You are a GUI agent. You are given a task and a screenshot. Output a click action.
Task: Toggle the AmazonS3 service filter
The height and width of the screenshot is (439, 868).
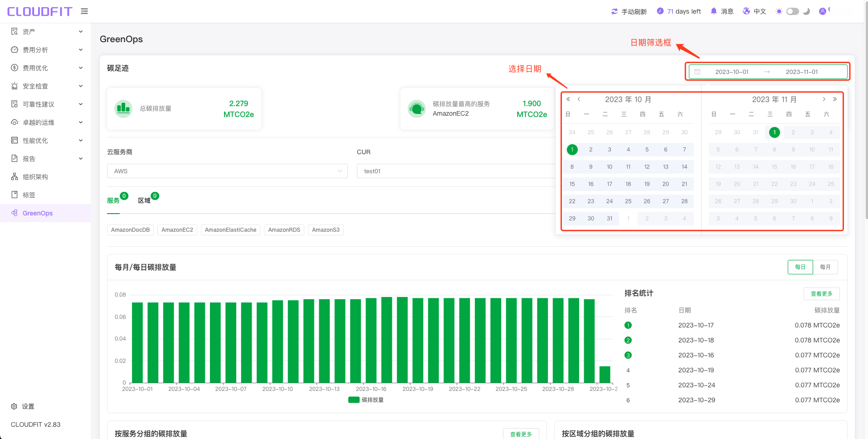point(326,230)
